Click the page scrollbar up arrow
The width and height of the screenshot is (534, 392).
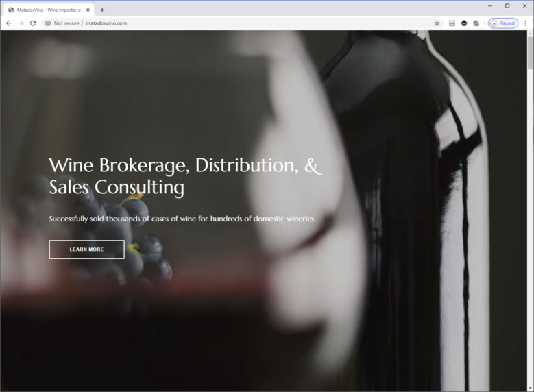click(x=530, y=34)
